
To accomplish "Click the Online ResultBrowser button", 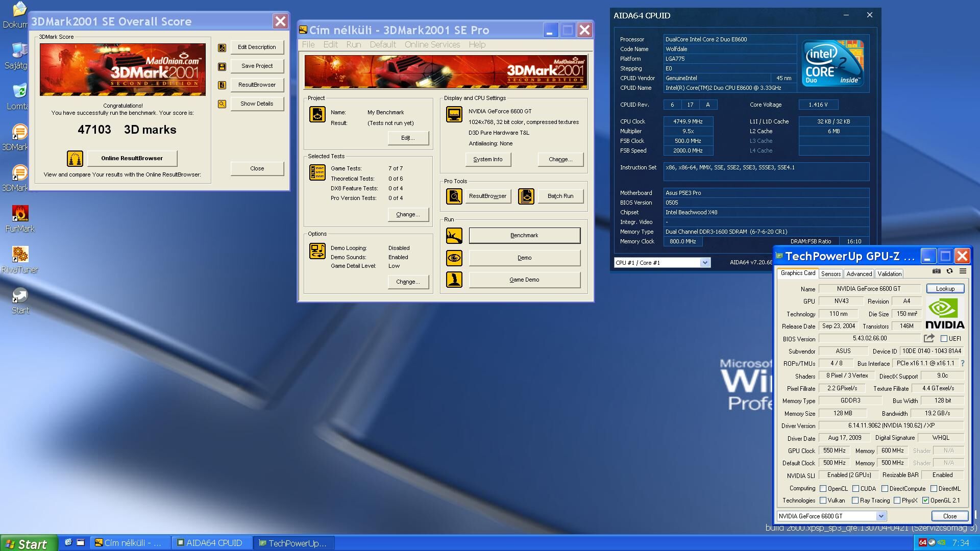I will coord(132,159).
